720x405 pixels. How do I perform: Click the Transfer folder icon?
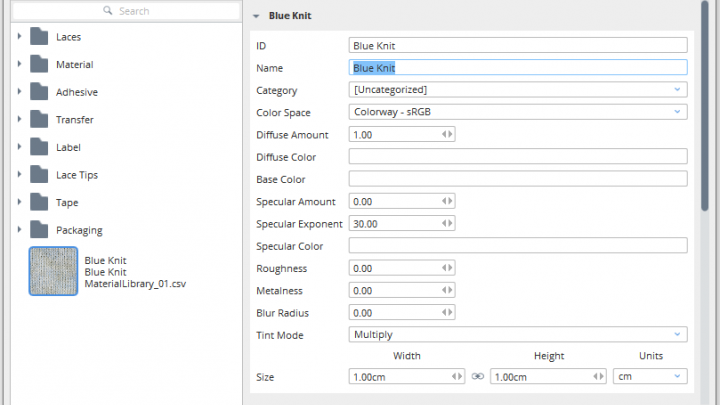(x=39, y=119)
